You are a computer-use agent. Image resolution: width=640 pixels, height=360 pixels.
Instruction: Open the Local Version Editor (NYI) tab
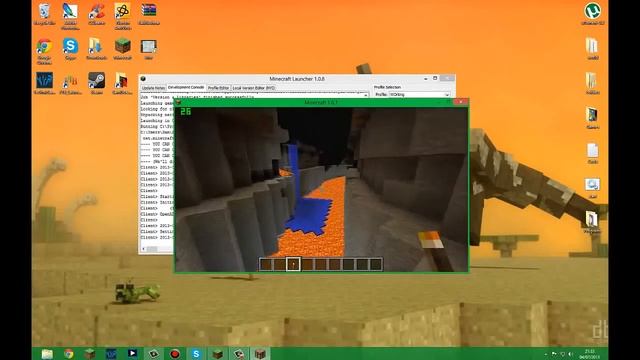click(253, 88)
